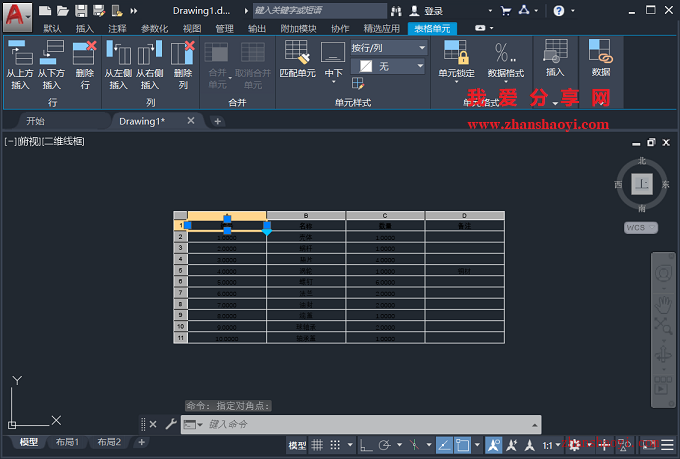Image resolution: width=680 pixels, height=459 pixels.
Task: Insert row above with 从上方插入
Action: (20, 65)
